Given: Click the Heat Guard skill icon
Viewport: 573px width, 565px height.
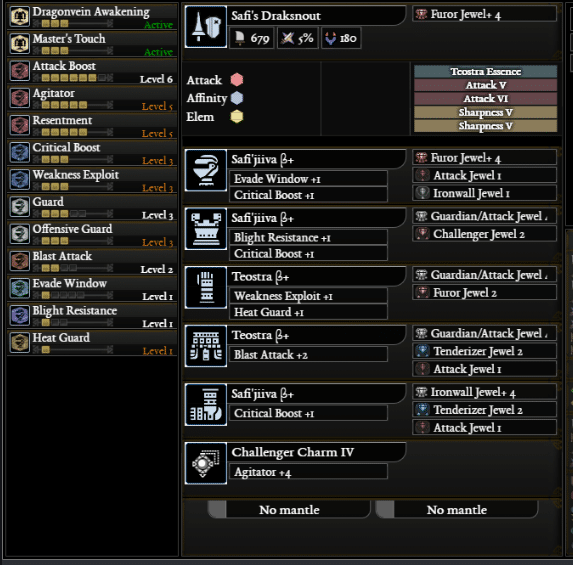Looking at the screenshot, I should coord(20,342).
